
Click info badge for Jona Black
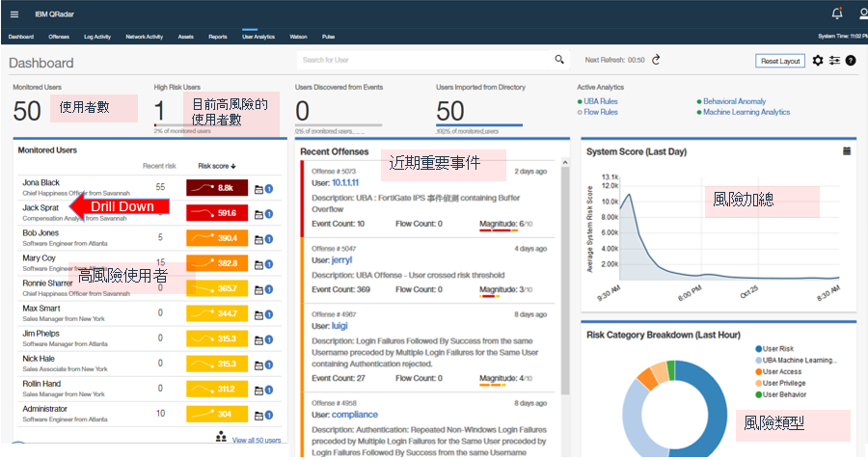[x=269, y=189]
